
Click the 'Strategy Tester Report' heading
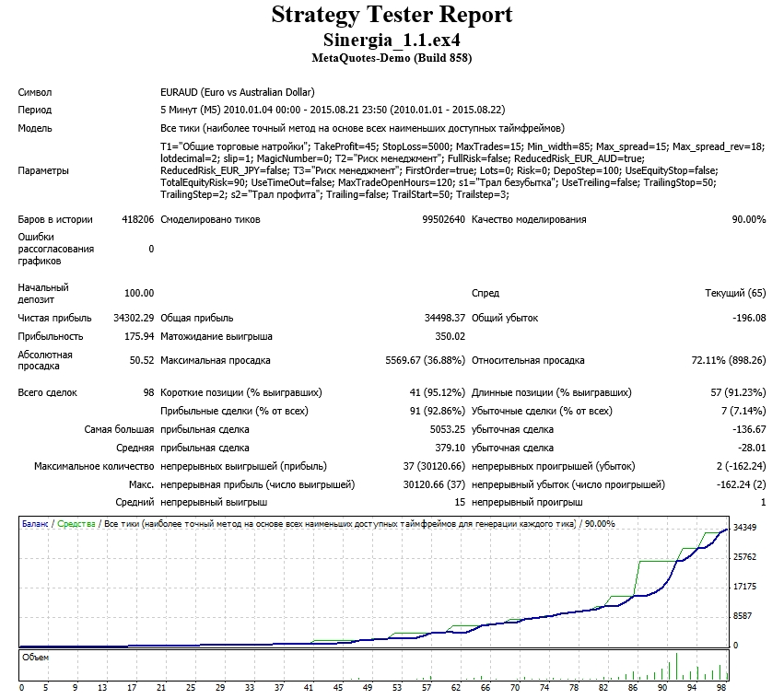click(392, 15)
